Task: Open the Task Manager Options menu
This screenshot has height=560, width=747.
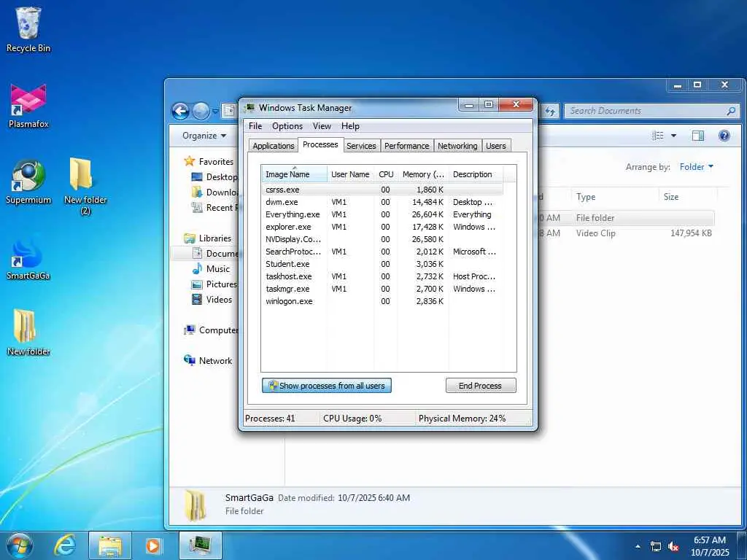Action: coord(287,126)
